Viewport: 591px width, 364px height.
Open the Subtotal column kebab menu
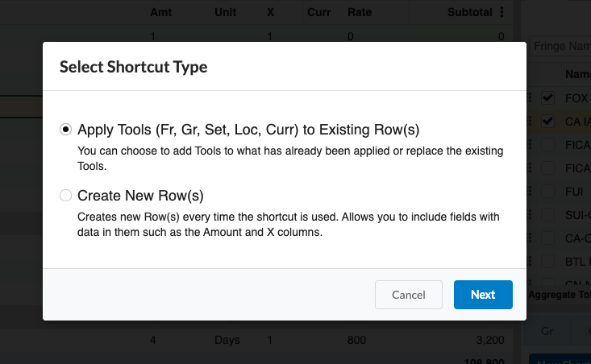tap(502, 12)
